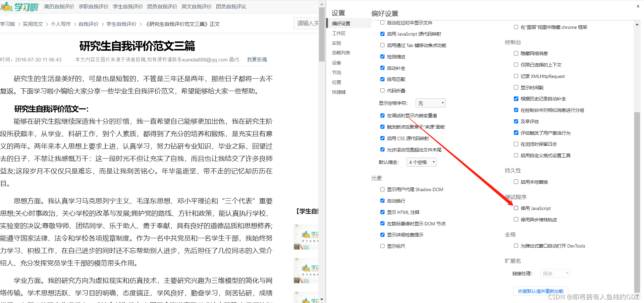This screenshot has height=303, width=644.
Task: Enable 显示标尺 checkbox
Action: [382, 246]
